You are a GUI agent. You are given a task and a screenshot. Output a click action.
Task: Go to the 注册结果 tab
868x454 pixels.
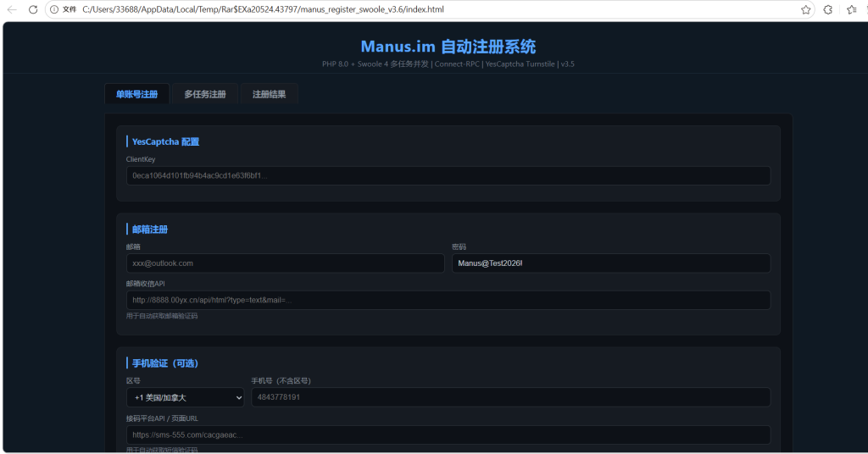point(269,94)
